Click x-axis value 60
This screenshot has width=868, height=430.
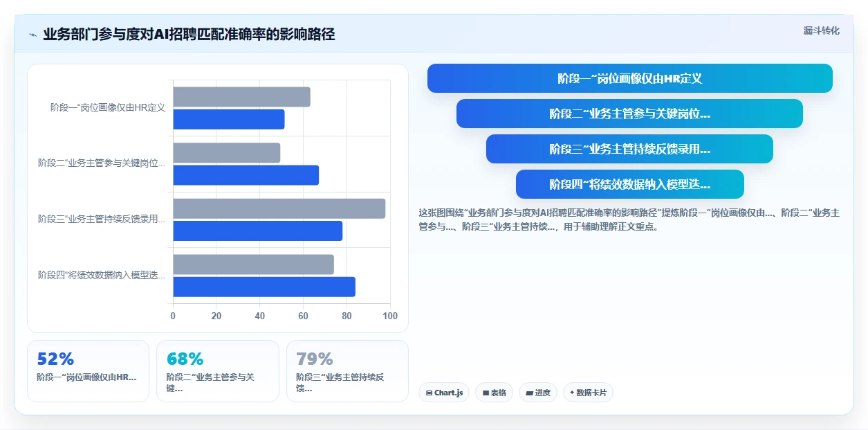click(303, 316)
